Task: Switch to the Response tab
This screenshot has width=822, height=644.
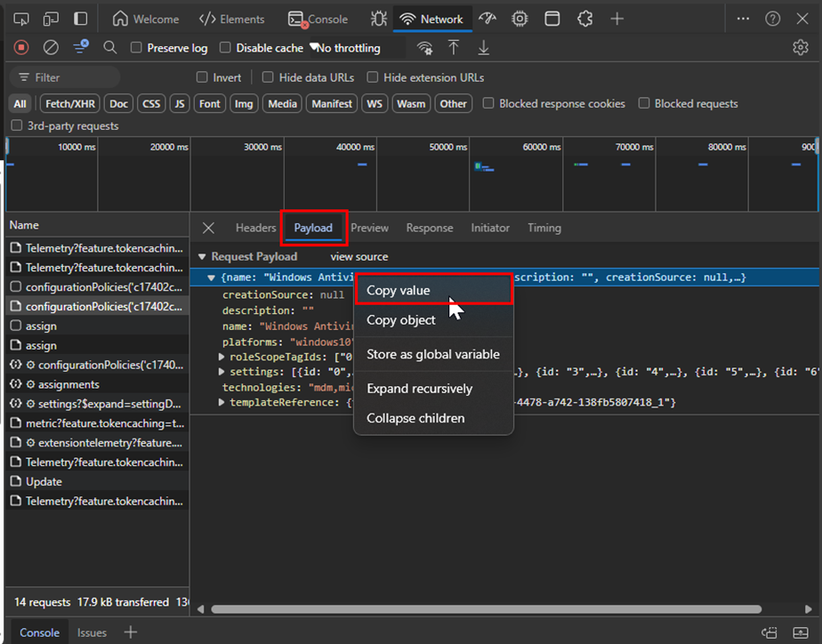Action: pyautogui.click(x=430, y=228)
